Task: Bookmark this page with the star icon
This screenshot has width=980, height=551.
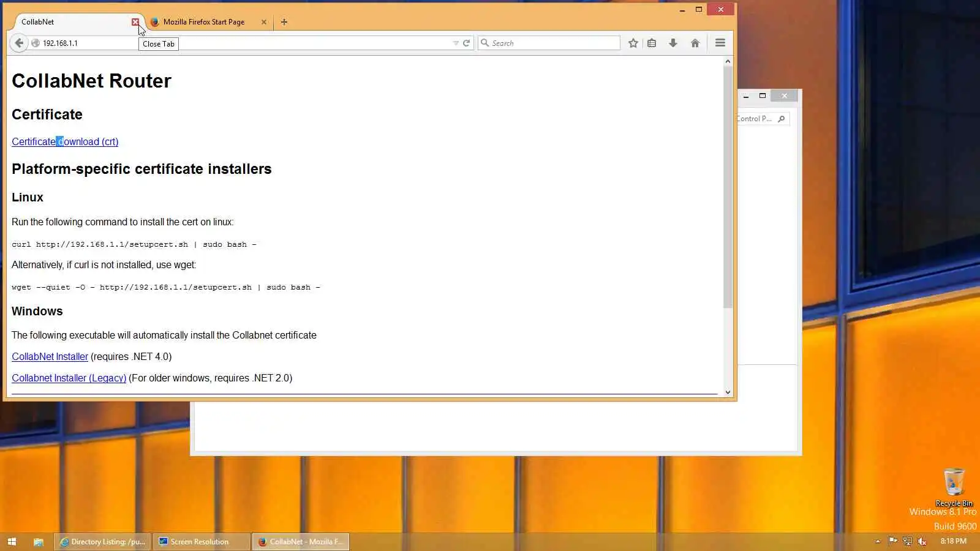Action: point(633,43)
